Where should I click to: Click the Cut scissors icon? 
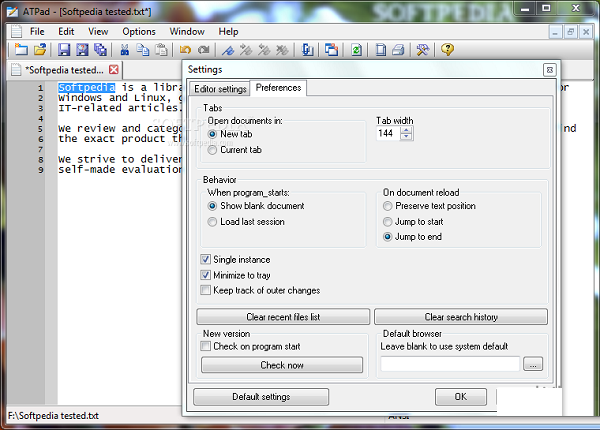(125, 49)
